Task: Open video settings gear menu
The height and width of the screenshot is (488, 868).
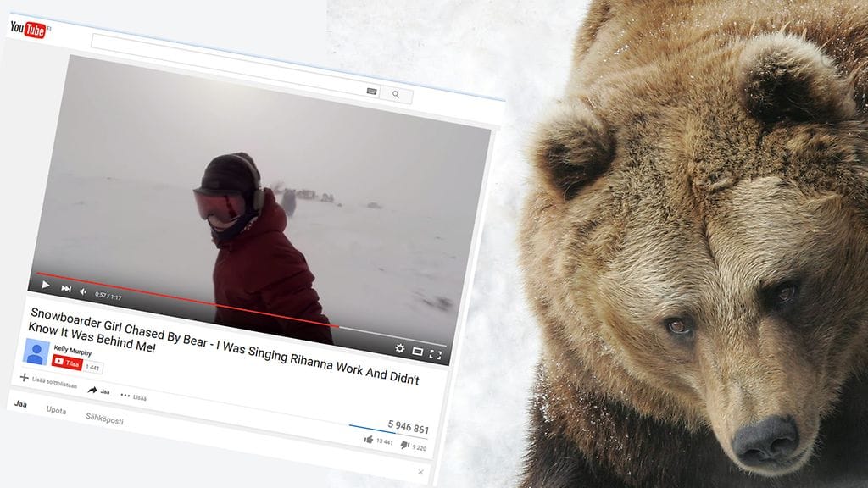Action: [399, 348]
